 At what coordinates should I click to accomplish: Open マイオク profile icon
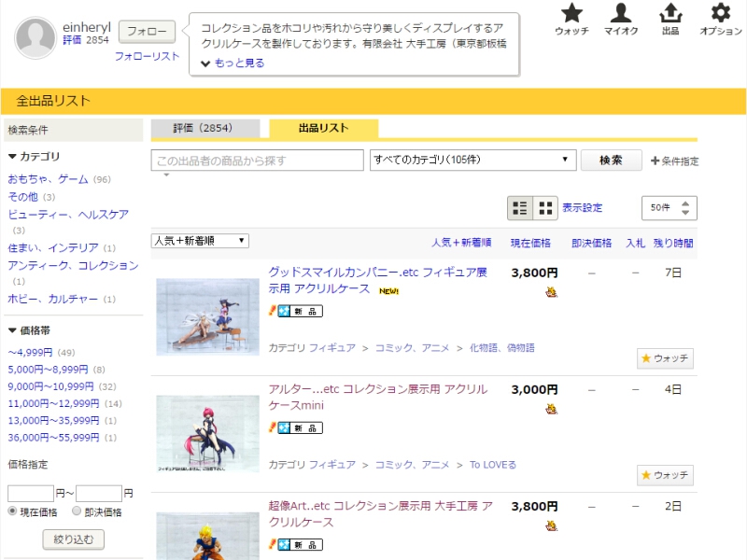click(621, 14)
